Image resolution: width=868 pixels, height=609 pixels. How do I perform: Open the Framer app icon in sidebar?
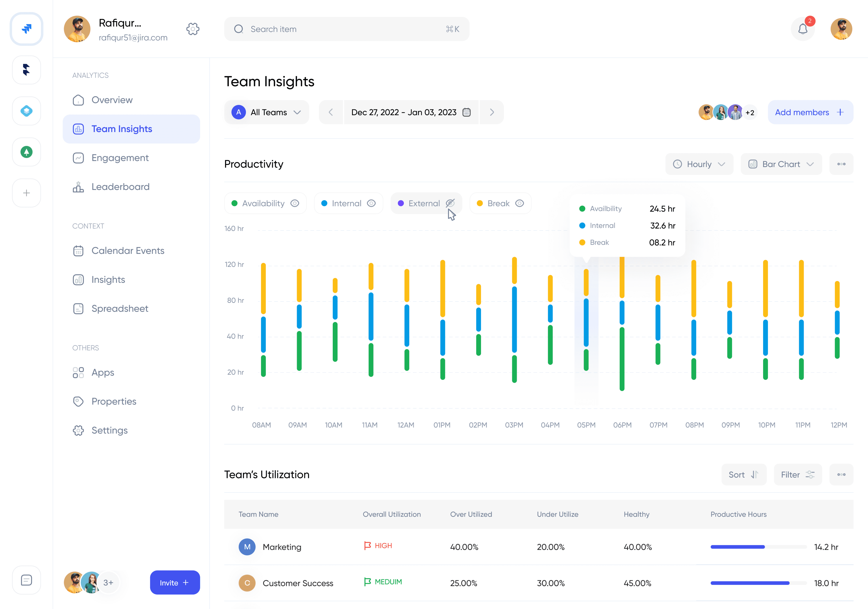pyautogui.click(x=26, y=70)
